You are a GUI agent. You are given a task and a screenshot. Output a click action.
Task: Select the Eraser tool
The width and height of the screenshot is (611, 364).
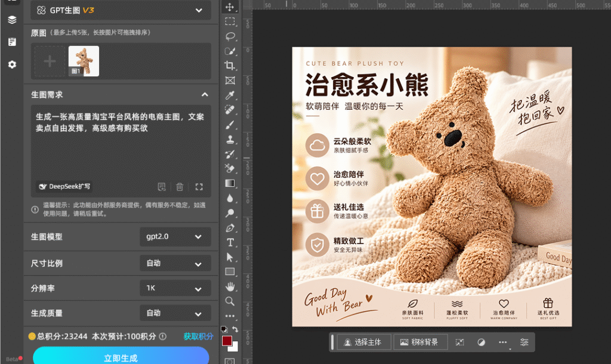[230, 168]
